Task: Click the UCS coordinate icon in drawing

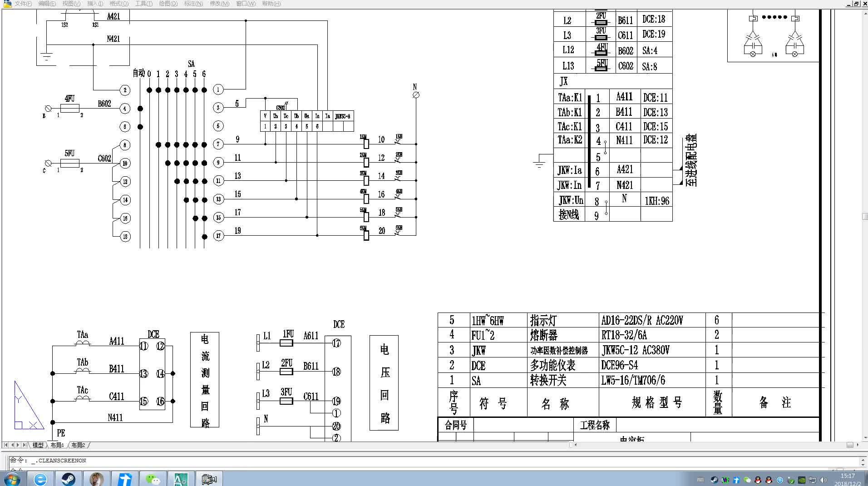Action: [x=29, y=406]
